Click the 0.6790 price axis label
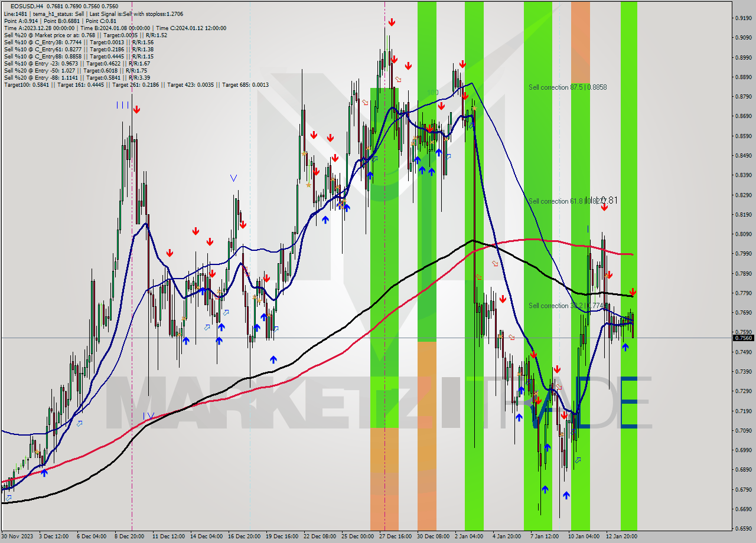Image resolution: width=756 pixels, height=543 pixels. coord(743,489)
